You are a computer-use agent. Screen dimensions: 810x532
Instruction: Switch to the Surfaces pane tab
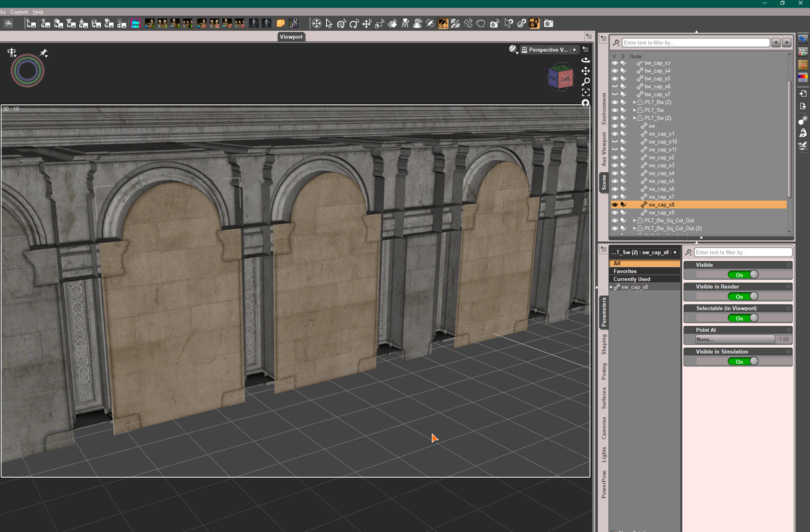tap(604, 397)
